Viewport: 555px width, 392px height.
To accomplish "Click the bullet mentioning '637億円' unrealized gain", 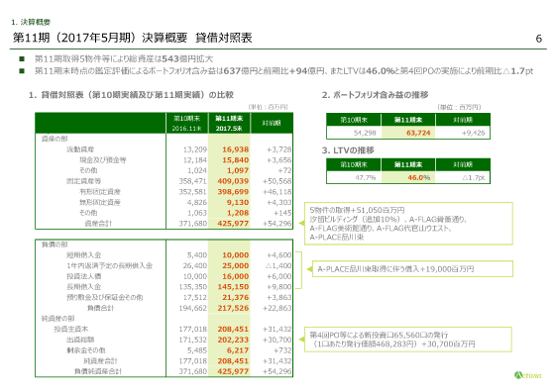I will tap(283, 71).
